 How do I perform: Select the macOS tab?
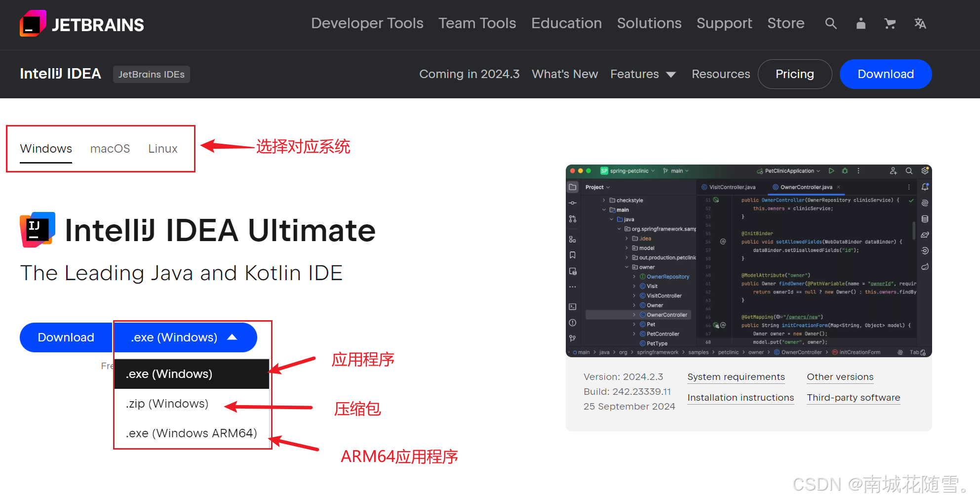110,149
